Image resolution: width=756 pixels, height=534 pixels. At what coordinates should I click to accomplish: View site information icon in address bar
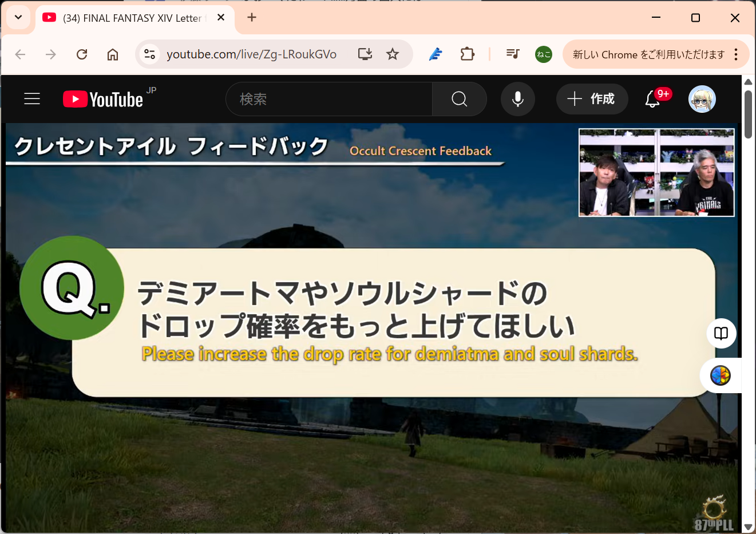point(150,54)
